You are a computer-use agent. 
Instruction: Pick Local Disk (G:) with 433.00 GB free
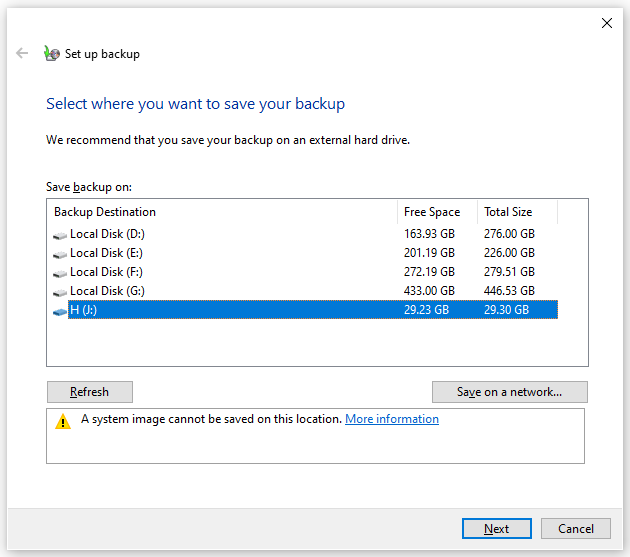(305, 291)
